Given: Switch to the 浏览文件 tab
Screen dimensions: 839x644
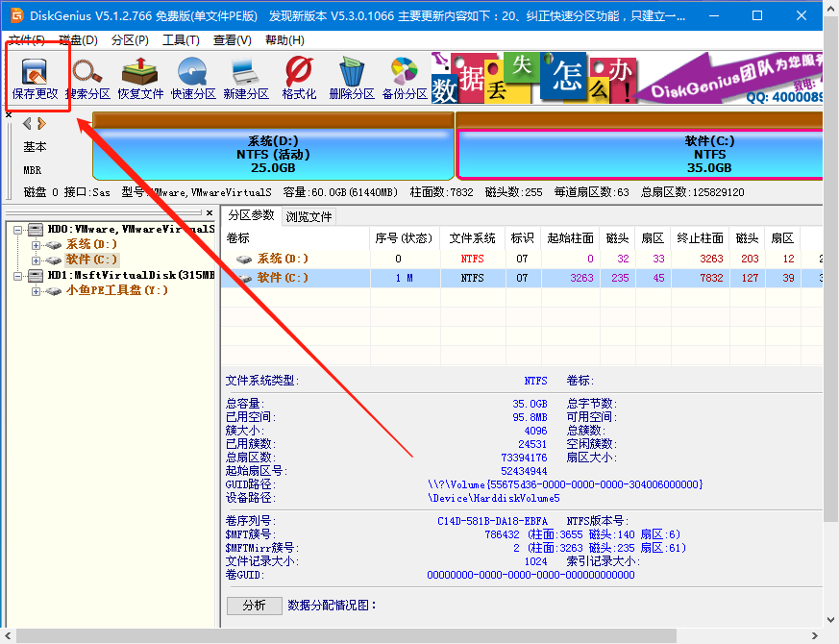Looking at the screenshot, I should coord(308,216).
